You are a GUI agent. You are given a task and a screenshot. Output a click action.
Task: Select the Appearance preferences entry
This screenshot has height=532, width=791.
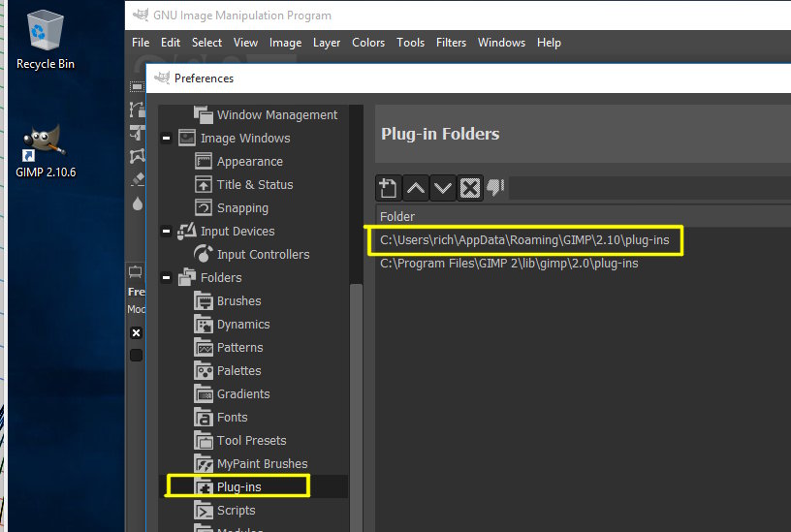[250, 162]
